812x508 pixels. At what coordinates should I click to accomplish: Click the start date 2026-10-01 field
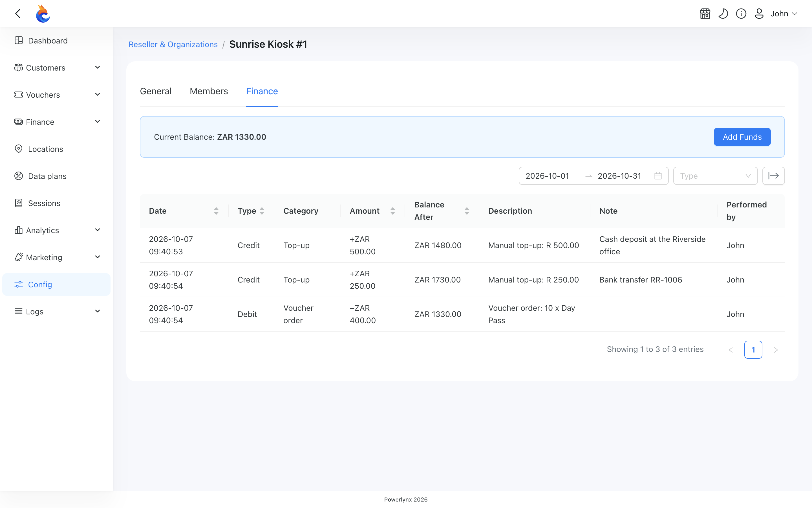point(547,176)
